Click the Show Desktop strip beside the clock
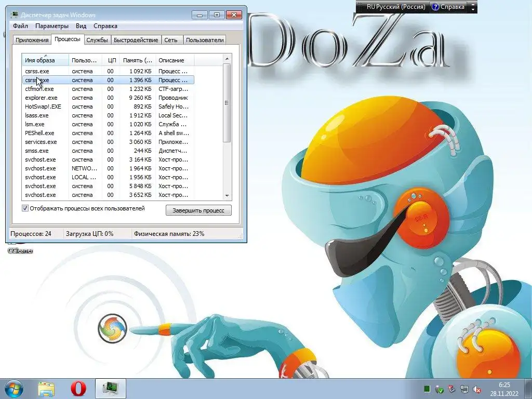532x399 pixels. coord(529,389)
